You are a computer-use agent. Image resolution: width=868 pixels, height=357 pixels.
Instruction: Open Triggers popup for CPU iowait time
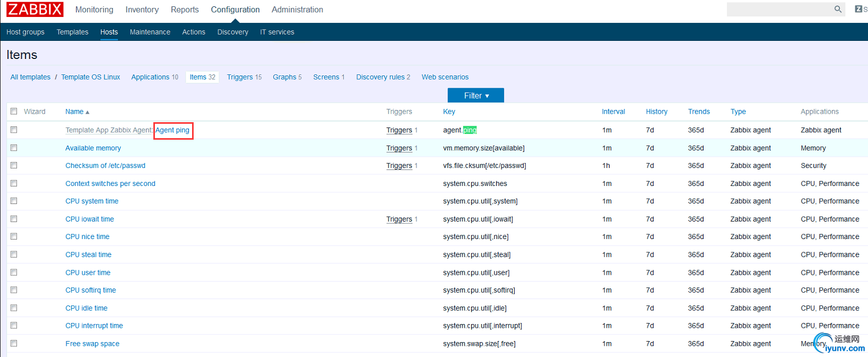tap(399, 219)
